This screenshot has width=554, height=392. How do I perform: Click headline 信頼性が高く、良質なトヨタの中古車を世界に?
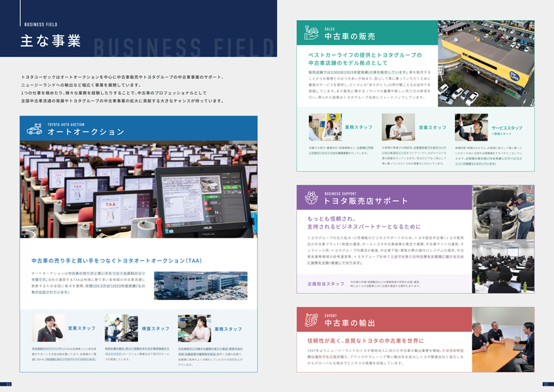click(x=366, y=341)
